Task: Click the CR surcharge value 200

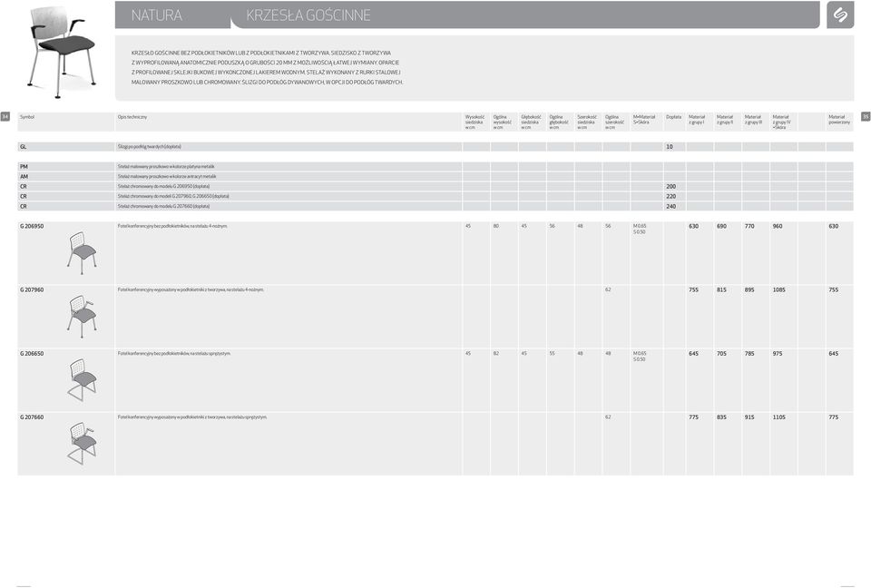Action: click(x=671, y=187)
